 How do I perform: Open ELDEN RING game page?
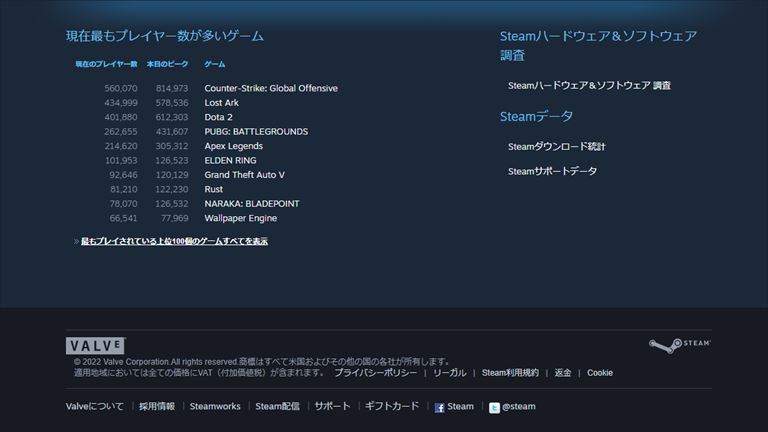(230, 161)
